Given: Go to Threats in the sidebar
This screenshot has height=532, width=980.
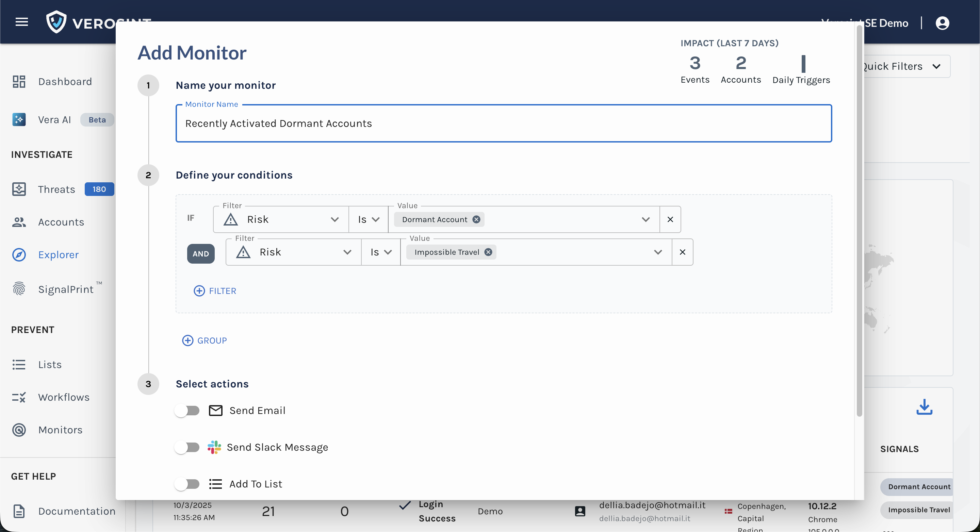Looking at the screenshot, I should tap(56, 189).
